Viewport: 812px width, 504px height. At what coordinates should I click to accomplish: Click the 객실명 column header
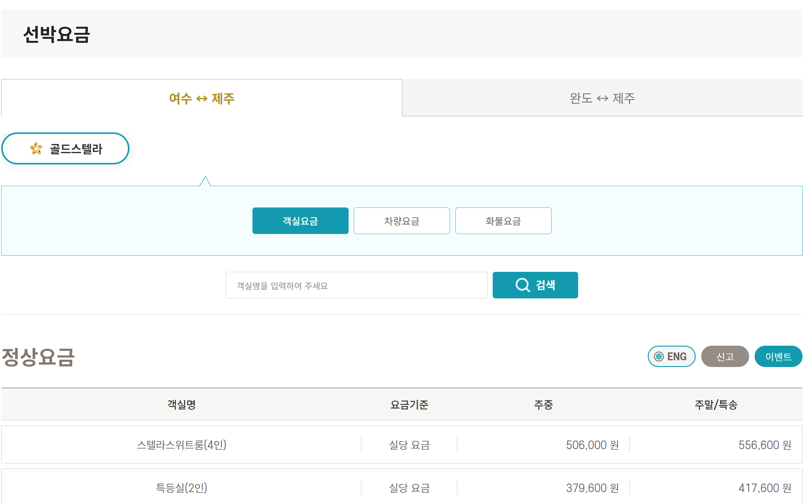pos(181,405)
